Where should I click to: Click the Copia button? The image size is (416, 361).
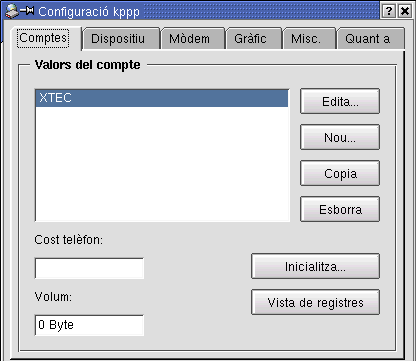tap(340, 173)
